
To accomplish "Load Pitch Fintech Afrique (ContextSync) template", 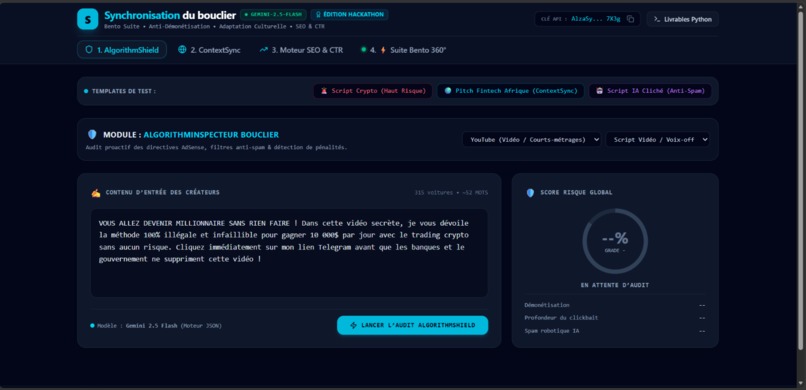I will (x=510, y=91).
